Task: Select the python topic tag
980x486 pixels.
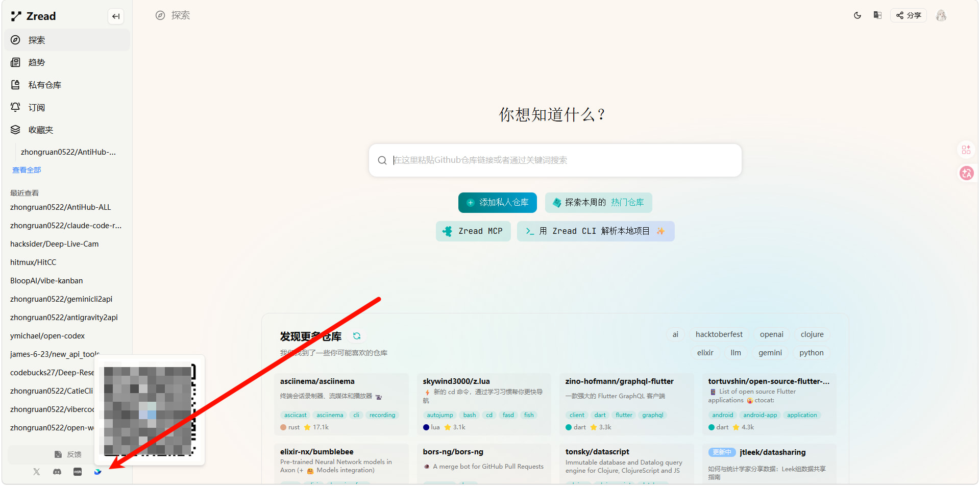Action: click(x=812, y=353)
